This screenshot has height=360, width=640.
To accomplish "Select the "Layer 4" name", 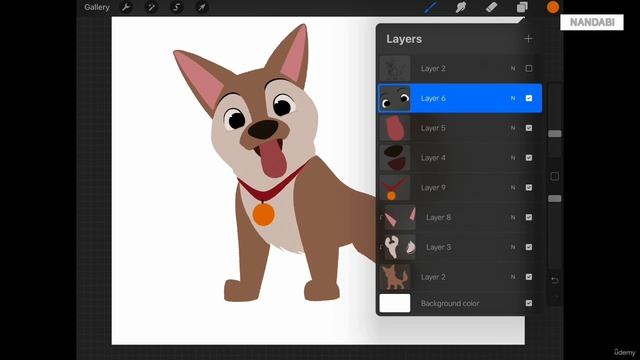I will [x=433, y=158].
